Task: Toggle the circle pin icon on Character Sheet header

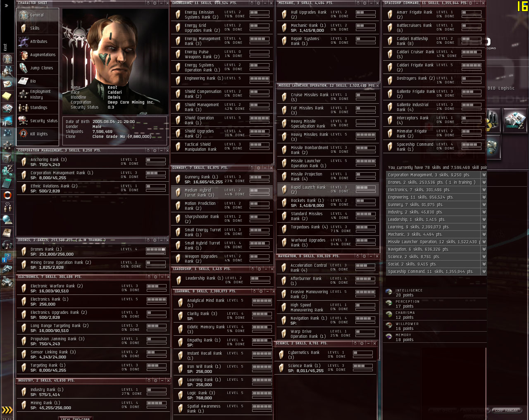Action: (155, 3)
